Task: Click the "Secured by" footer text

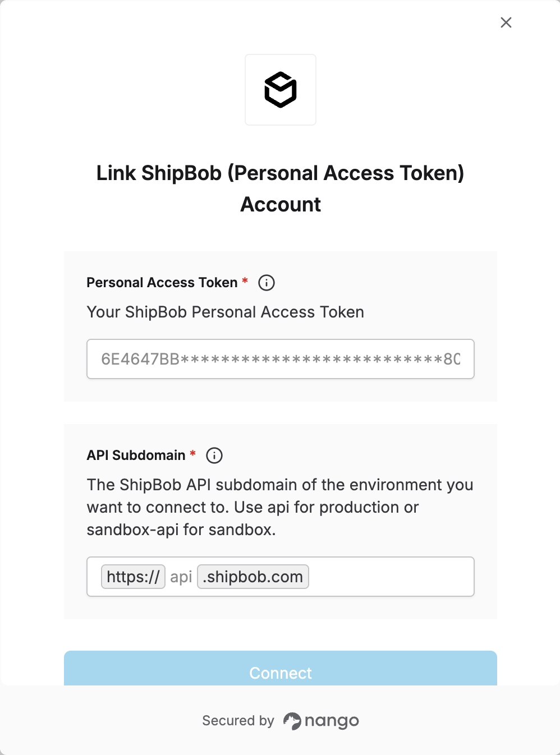Action: point(238,721)
